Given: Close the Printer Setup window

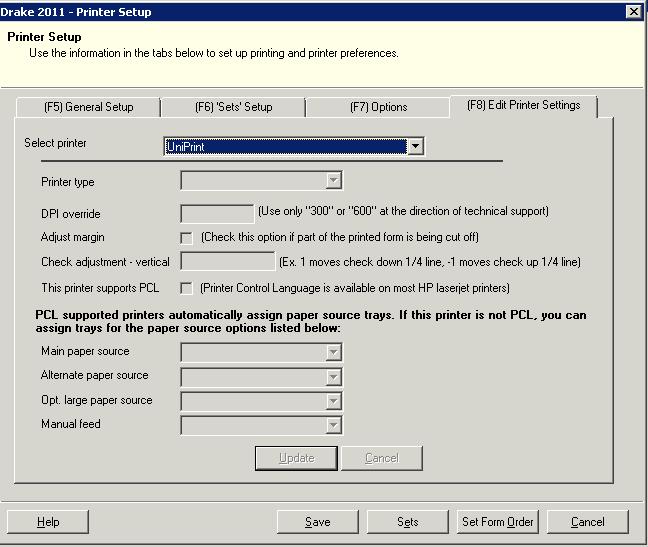Looking at the screenshot, I should tap(633, 11).
